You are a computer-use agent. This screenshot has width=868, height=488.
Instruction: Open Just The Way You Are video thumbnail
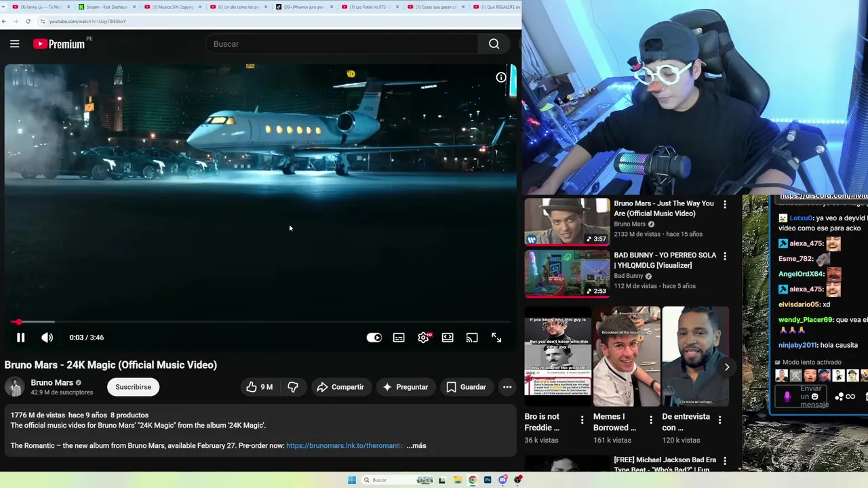pyautogui.click(x=567, y=222)
